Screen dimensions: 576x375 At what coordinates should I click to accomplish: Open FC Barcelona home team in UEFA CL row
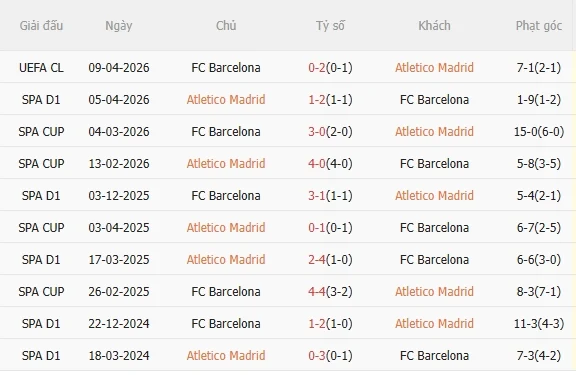[x=226, y=68]
